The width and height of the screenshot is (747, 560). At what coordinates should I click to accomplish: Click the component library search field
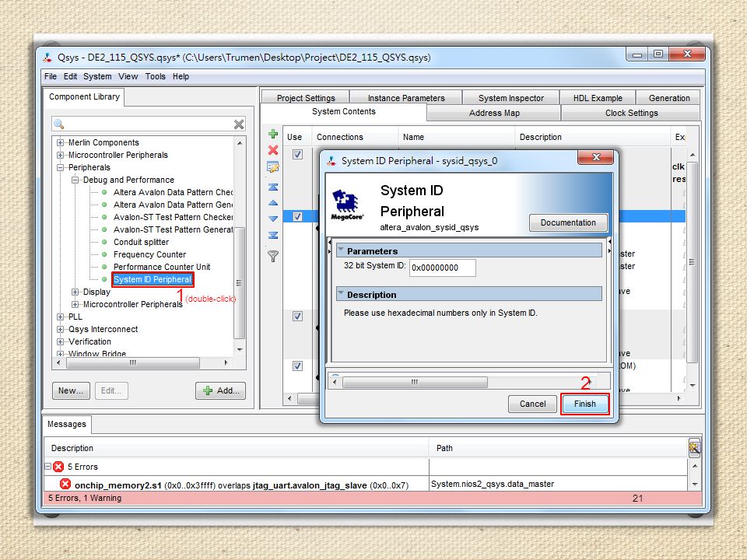(x=149, y=124)
